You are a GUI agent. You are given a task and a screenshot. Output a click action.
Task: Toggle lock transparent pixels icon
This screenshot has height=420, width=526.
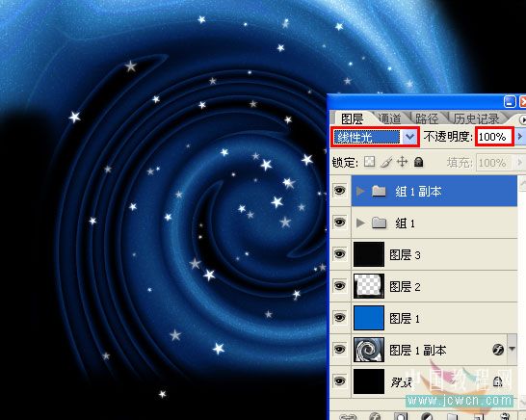pos(369,162)
